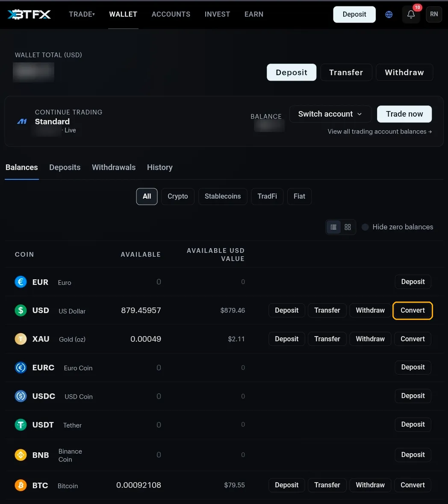Open the RN profile avatar
The image size is (448, 504).
click(434, 14)
